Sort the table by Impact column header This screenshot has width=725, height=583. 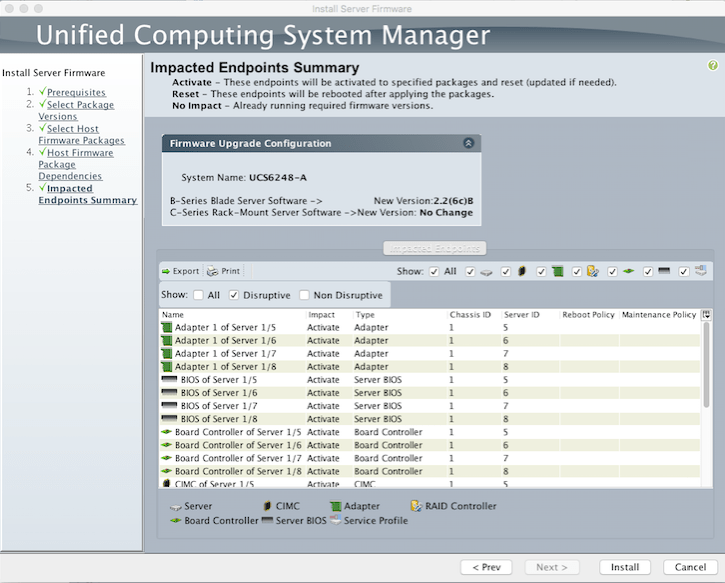tap(322, 315)
